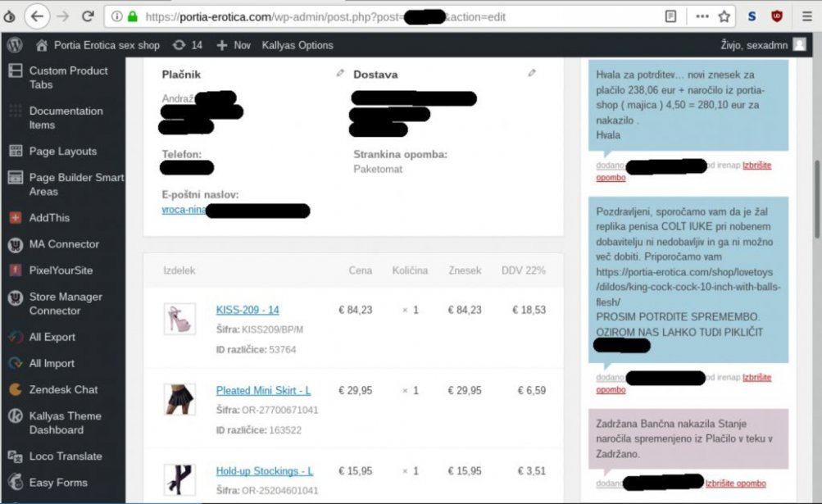
Task: Open Kallyas Options in the admin bar
Action: (x=297, y=45)
